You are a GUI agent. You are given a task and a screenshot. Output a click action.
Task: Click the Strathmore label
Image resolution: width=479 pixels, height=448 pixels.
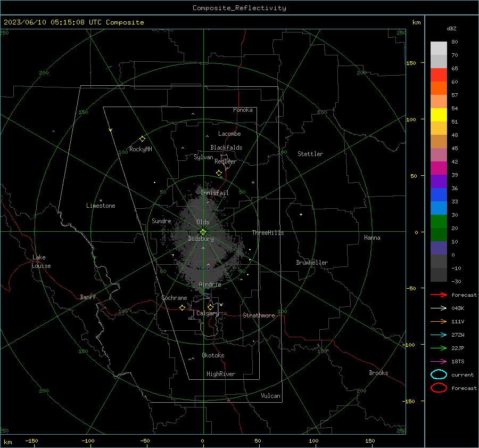coord(259,315)
